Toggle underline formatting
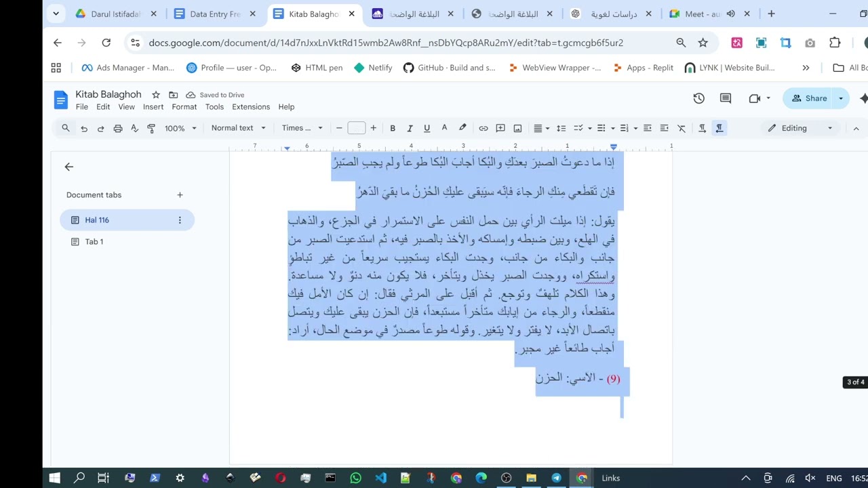868x488 pixels. pos(427,128)
